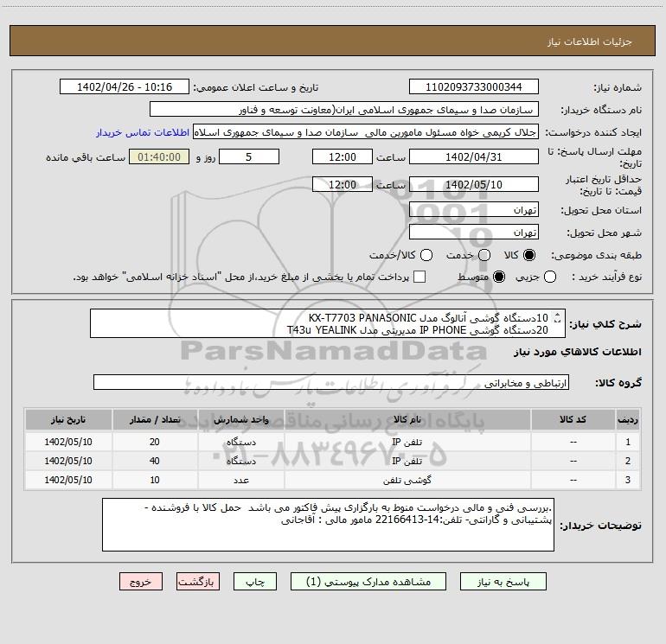
Task: Click the request creator field جلال کریمی خواه
Action: tap(366, 132)
